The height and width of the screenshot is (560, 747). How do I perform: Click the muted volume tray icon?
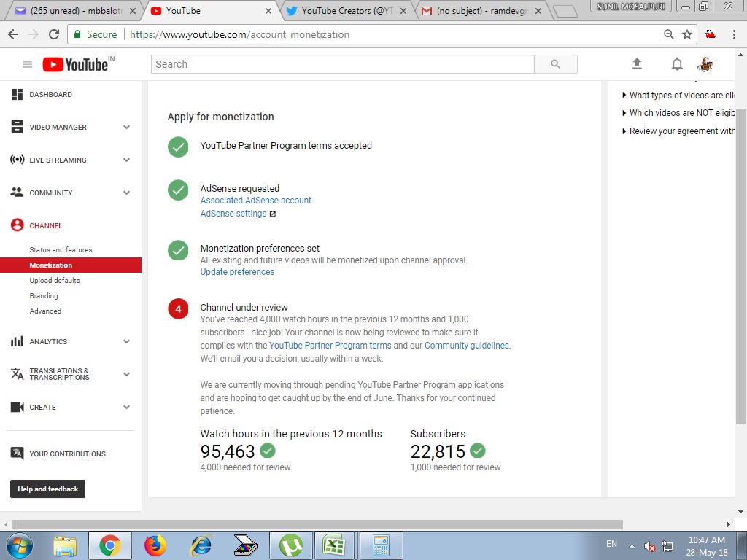pyautogui.click(x=649, y=545)
